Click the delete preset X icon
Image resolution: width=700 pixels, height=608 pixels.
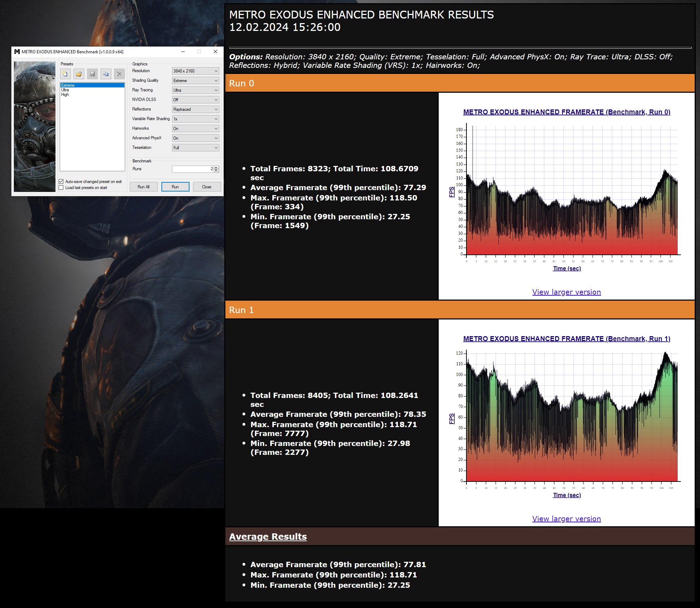119,74
